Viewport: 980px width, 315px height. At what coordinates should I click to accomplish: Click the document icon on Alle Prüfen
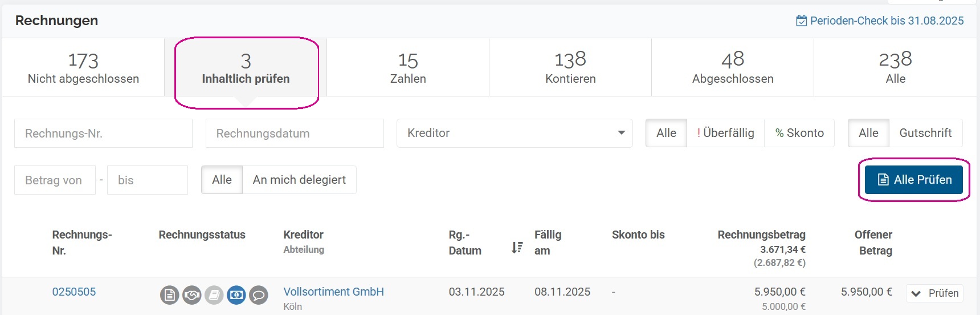click(x=883, y=180)
